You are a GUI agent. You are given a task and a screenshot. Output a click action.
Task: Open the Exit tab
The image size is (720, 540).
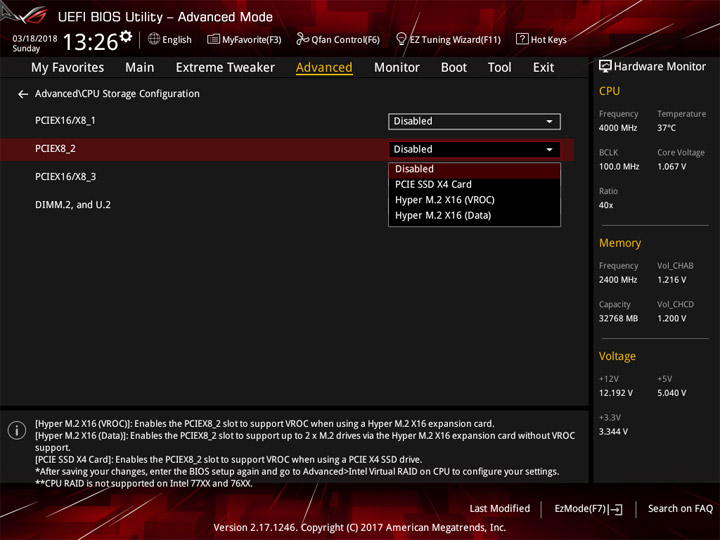point(543,68)
